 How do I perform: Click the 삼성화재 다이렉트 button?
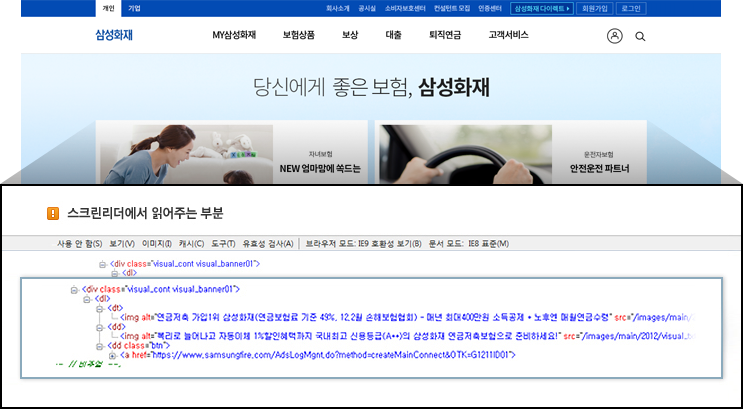click(542, 9)
